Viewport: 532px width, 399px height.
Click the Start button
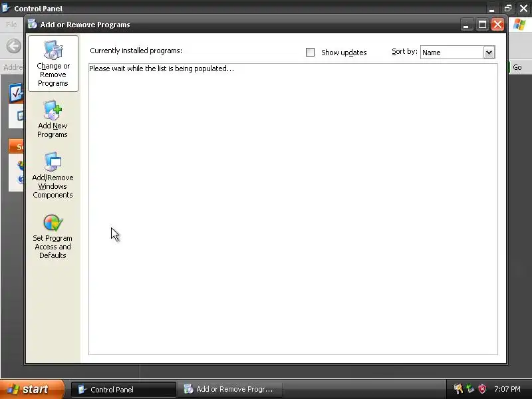pyautogui.click(x=31, y=389)
